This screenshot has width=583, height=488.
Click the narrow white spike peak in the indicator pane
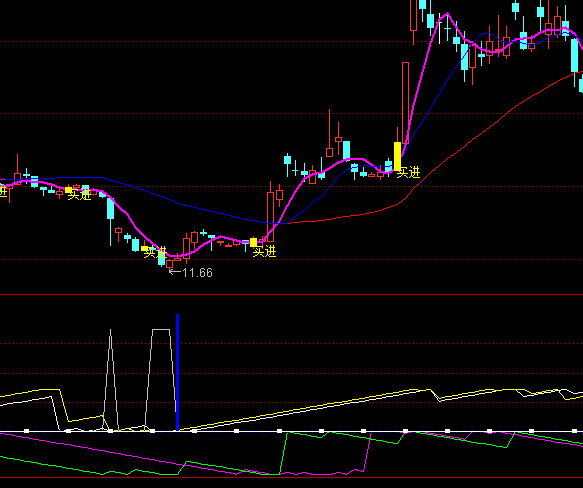click(x=110, y=330)
